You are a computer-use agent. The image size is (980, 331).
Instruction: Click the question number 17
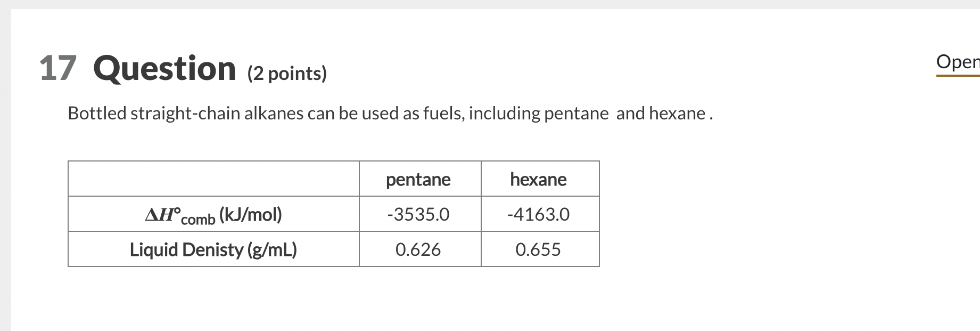click(57, 69)
